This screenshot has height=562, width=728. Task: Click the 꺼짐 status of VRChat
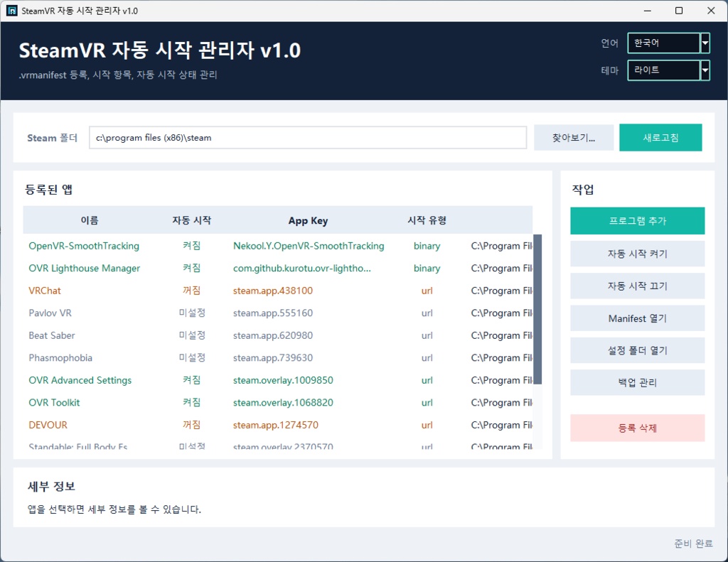(191, 291)
